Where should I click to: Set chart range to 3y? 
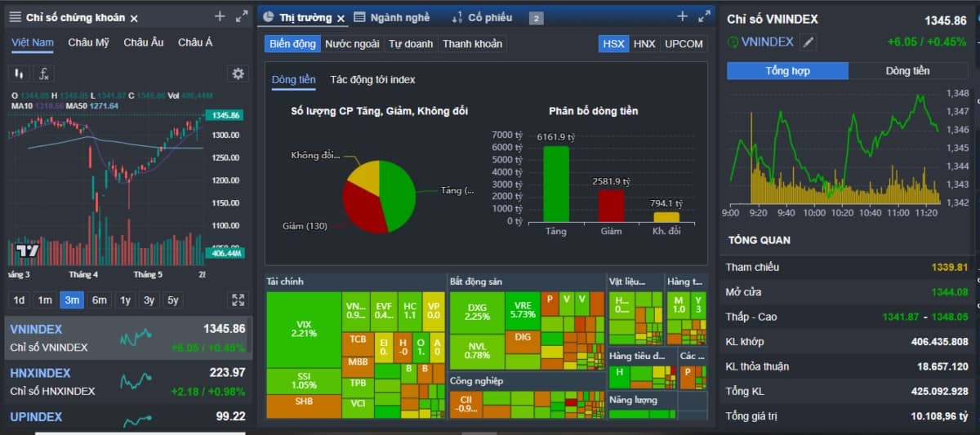[149, 300]
